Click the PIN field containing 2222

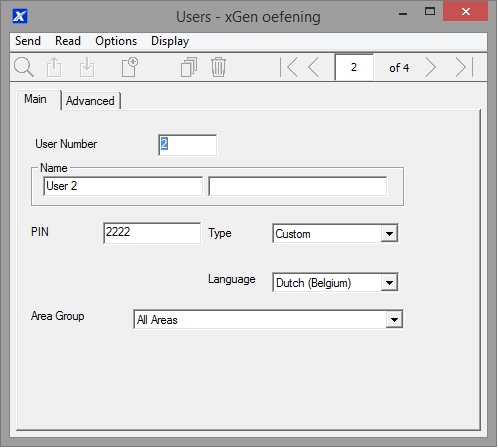152,233
